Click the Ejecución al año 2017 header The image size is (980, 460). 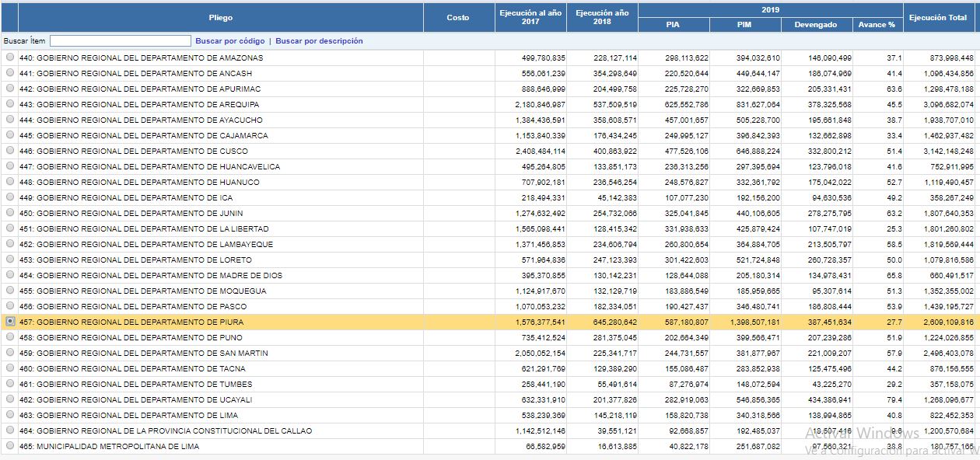click(x=530, y=18)
